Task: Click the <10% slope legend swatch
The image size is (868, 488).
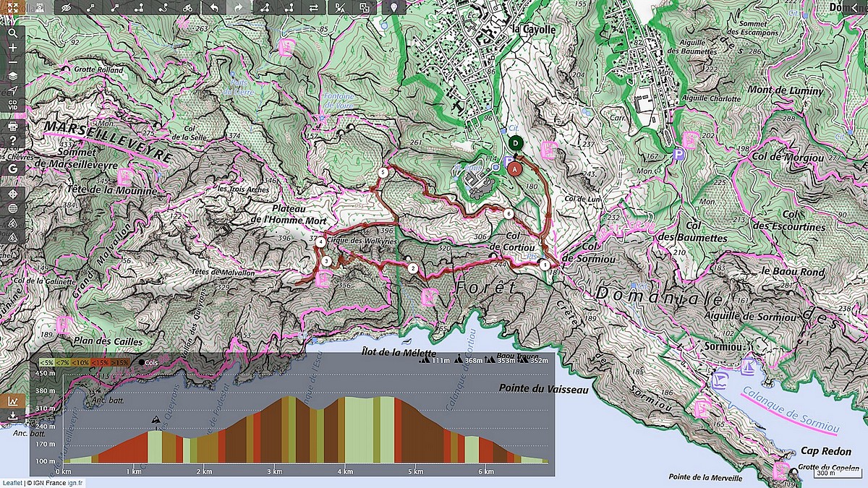Action: (x=80, y=361)
